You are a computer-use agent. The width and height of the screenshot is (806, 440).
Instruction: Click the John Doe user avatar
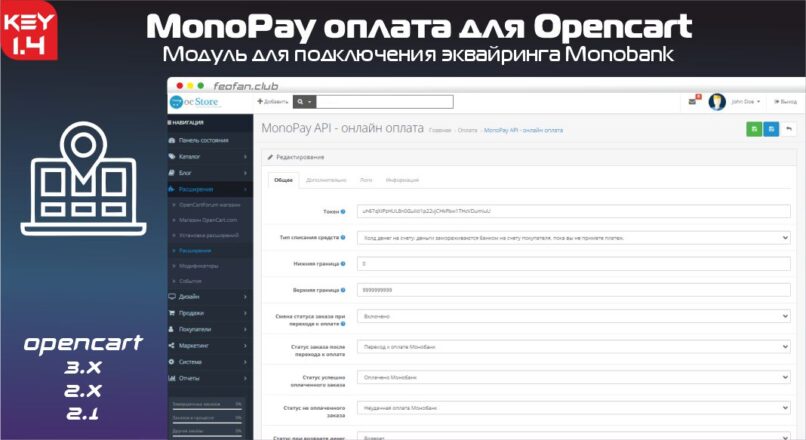(x=717, y=102)
